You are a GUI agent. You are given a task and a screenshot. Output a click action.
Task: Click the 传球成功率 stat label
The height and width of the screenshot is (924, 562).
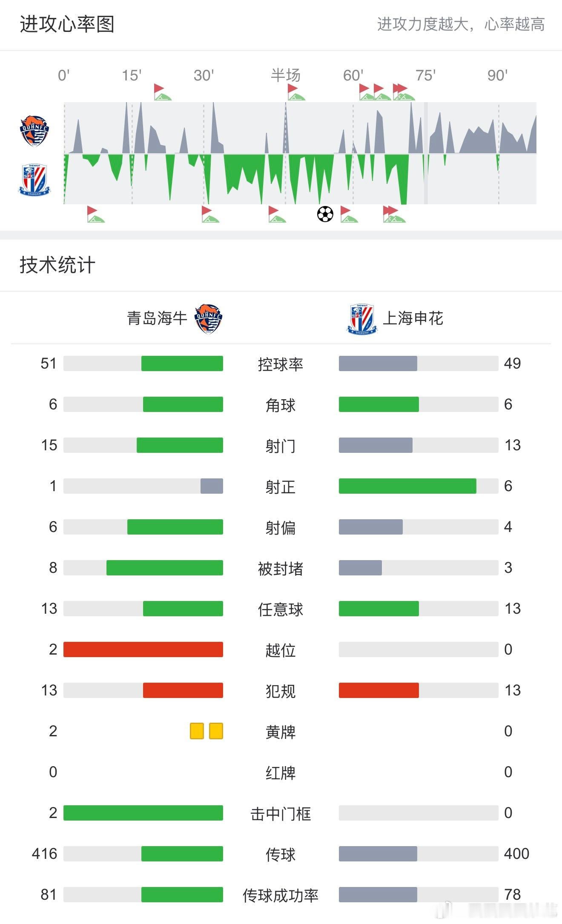pos(281,895)
